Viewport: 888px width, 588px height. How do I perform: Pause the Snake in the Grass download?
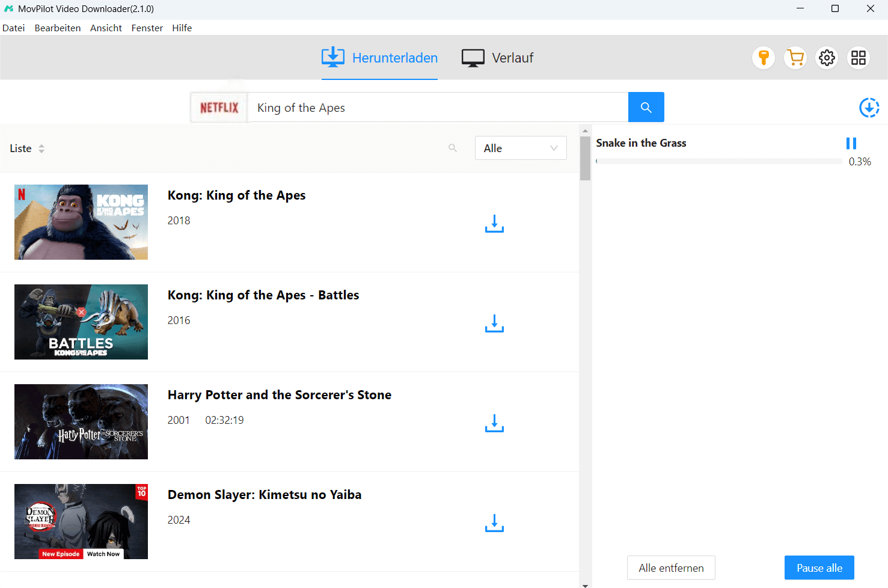tap(851, 143)
